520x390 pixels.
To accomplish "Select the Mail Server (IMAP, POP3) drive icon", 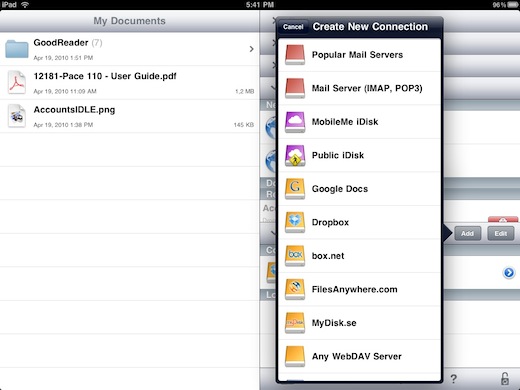I will (x=295, y=88).
